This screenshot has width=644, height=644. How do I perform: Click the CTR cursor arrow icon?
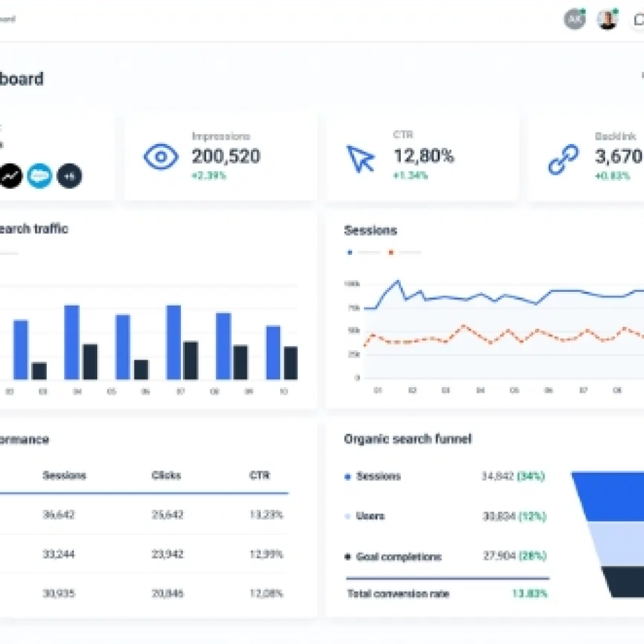tap(360, 158)
